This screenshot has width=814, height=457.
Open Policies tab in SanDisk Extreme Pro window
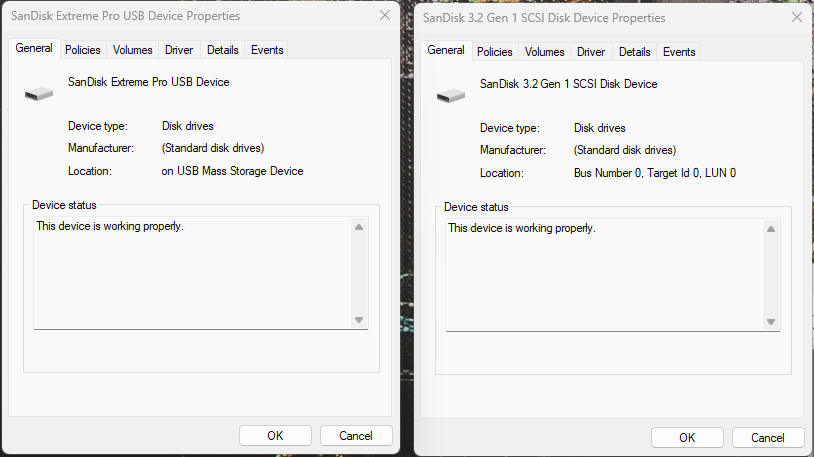point(83,50)
